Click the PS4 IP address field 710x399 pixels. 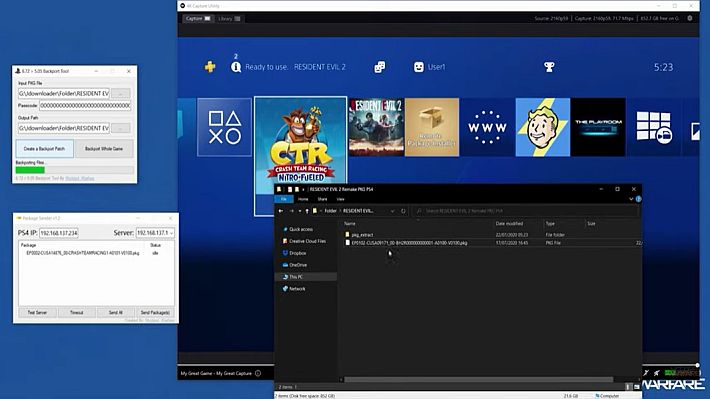59,233
